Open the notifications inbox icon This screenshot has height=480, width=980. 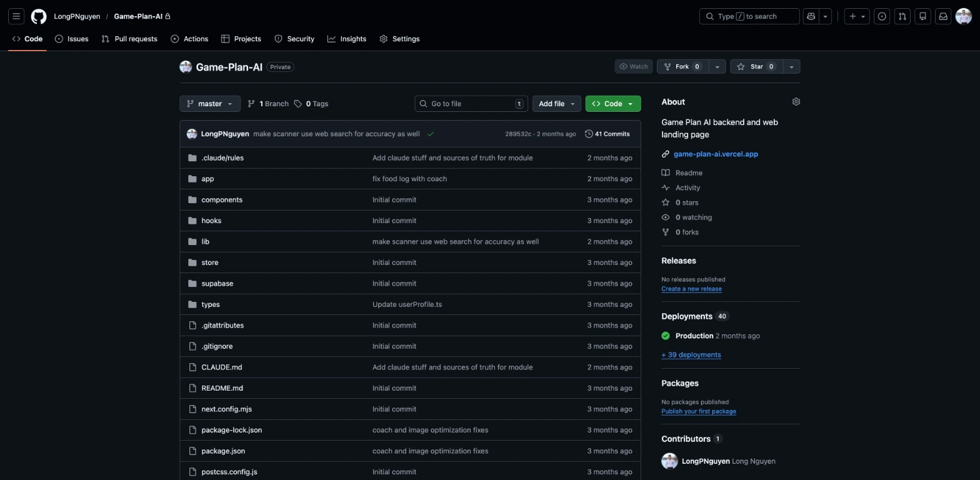[943, 16]
